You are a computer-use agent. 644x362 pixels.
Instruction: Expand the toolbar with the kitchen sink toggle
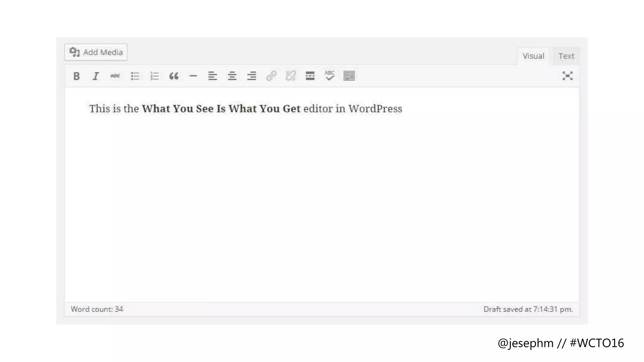pyautogui.click(x=349, y=76)
